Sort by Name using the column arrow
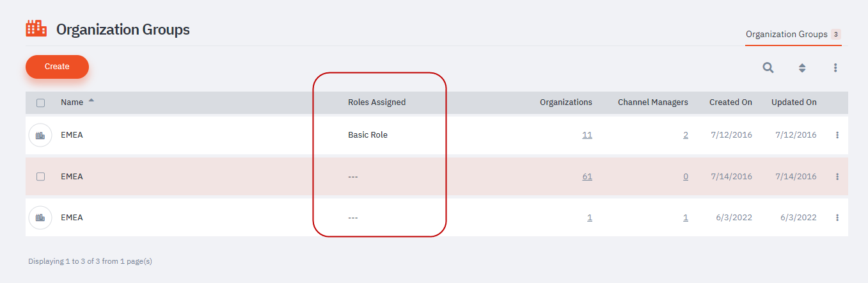The width and height of the screenshot is (868, 283). point(91,101)
